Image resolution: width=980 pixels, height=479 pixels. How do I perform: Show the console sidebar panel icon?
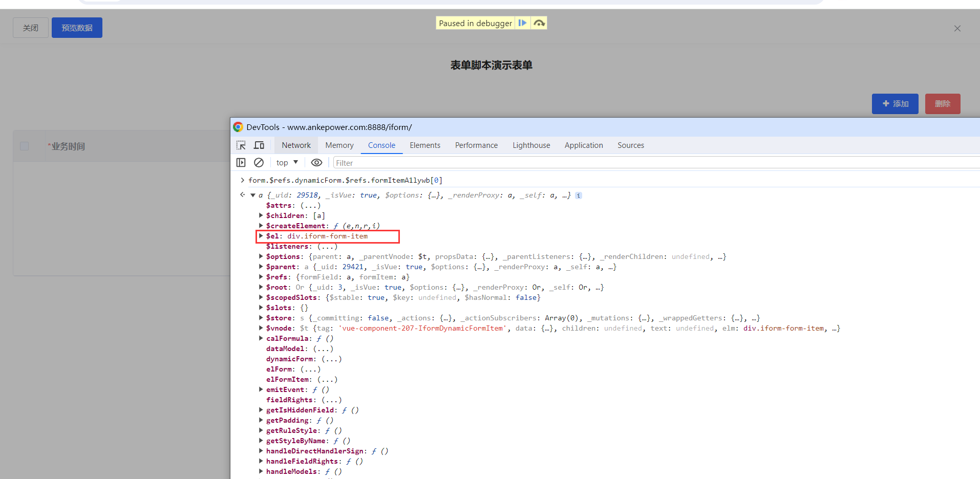coord(241,163)
